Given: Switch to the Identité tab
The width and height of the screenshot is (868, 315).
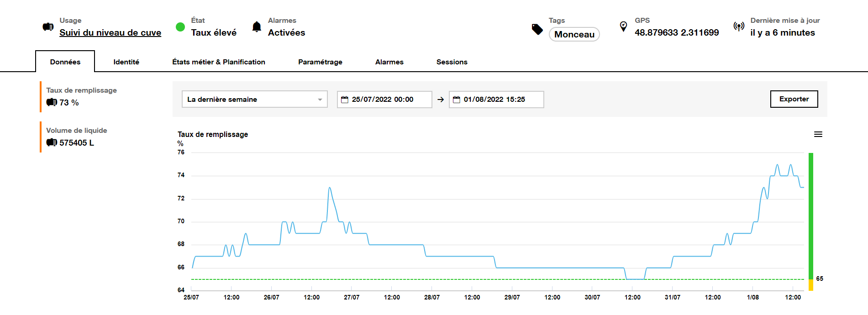Looking at the screenshot, I should point(126,62).
